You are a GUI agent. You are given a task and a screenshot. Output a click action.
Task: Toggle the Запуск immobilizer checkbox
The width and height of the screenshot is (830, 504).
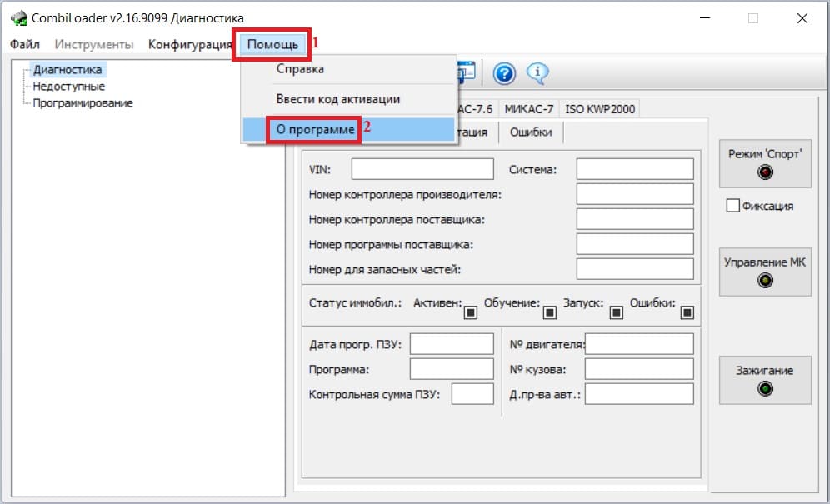coord(617,312)
